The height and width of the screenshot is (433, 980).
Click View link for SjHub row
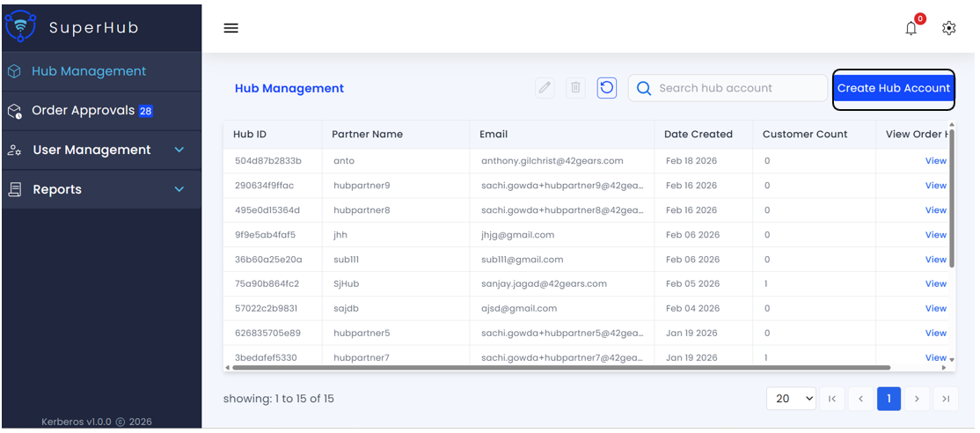pyautogui.click(x=935, y=284)
